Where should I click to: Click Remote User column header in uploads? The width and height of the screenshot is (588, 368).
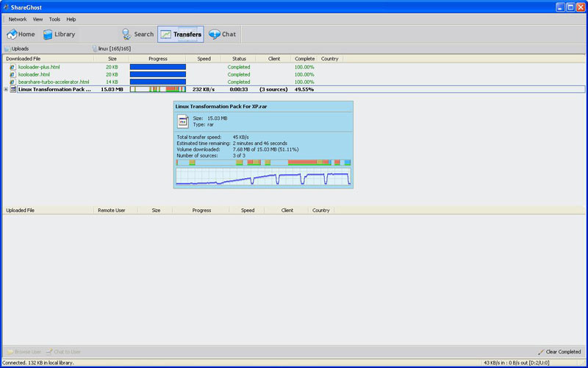tap(111, 210)
